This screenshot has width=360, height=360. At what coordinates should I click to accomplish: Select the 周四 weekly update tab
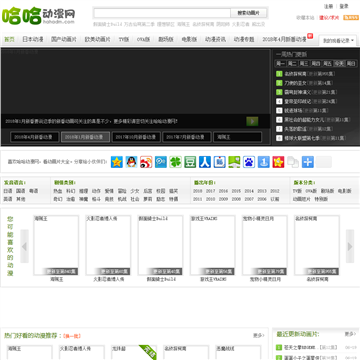click(x=316, y=63)
